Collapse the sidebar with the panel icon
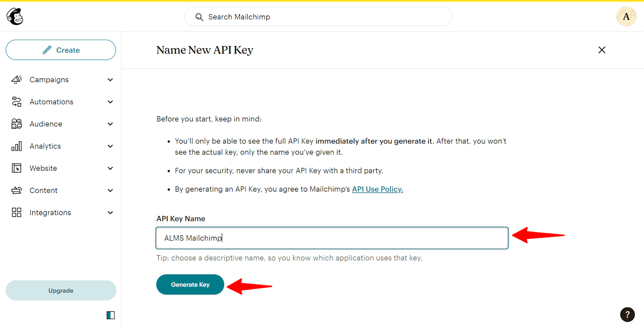This screenshot has height=330, width=644. point(111,315)
